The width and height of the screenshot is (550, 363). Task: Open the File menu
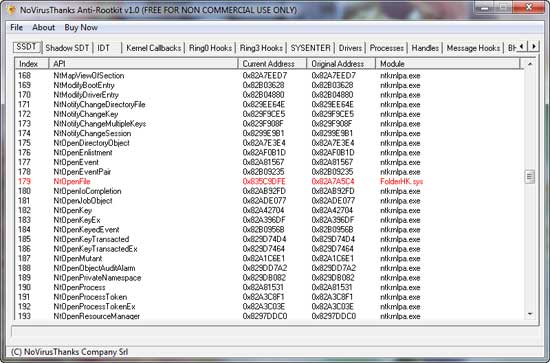point(16,27)
